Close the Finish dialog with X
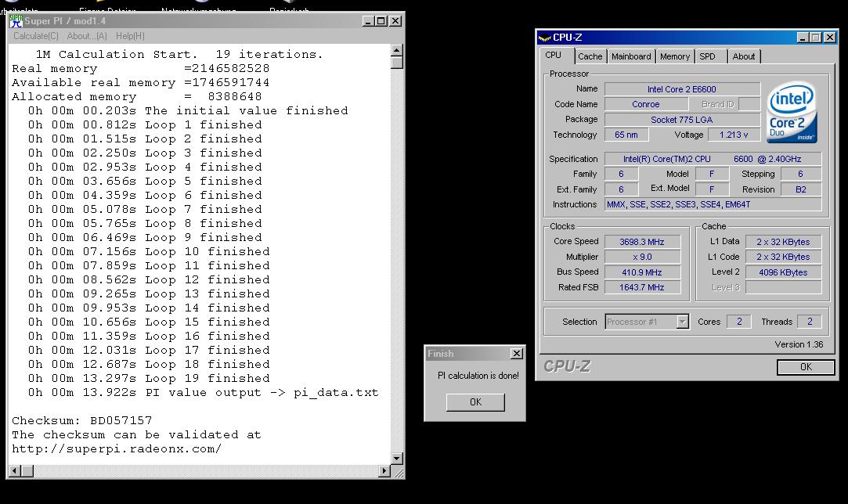Viewport: 848px width, 504px height. [x=516, y=354]
